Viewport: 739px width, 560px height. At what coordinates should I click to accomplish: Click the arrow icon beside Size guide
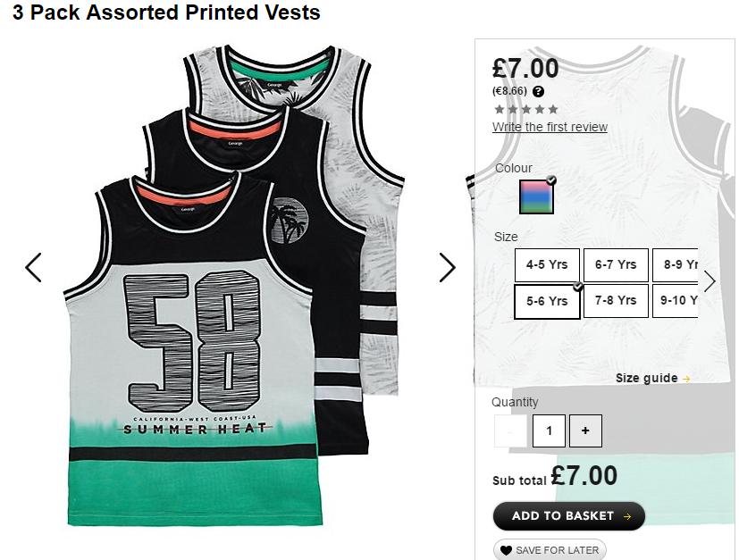click(x=686, y=379)
